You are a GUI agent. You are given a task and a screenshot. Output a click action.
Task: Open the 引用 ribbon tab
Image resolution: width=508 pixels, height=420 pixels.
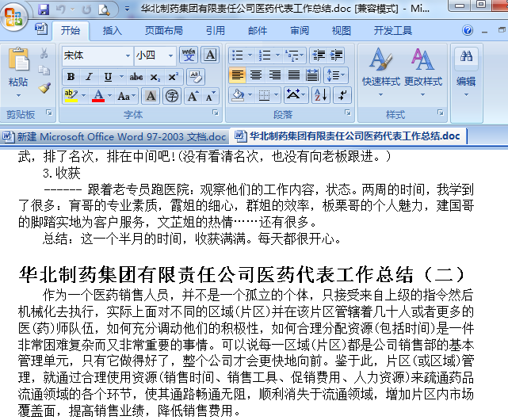pyautogui.click(x=216, y=31)
